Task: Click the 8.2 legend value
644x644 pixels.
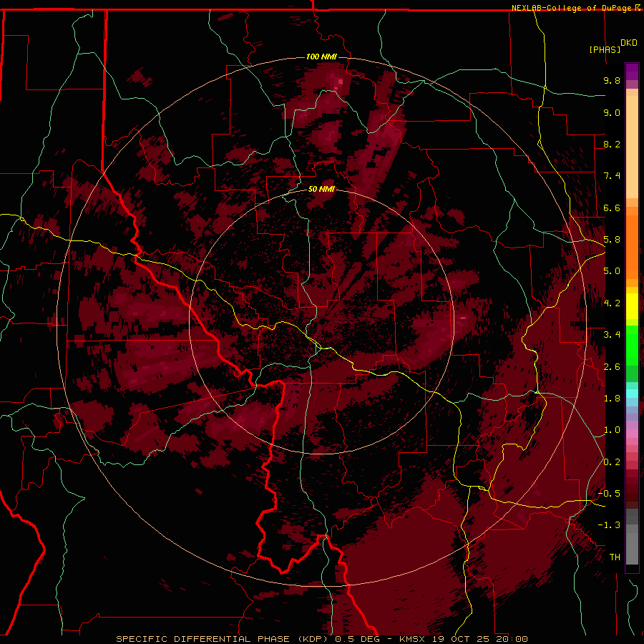Action: click(x=612, y=144)
